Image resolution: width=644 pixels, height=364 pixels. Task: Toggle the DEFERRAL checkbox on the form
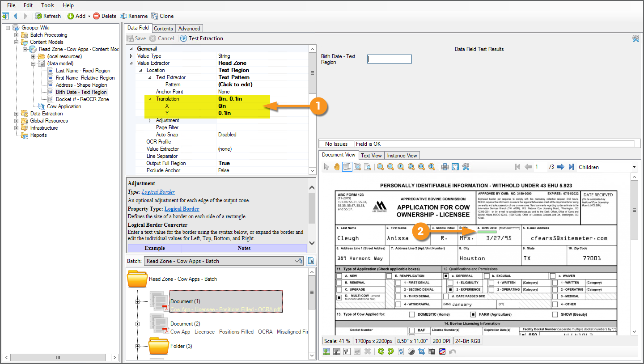click(x=446, y=276)
